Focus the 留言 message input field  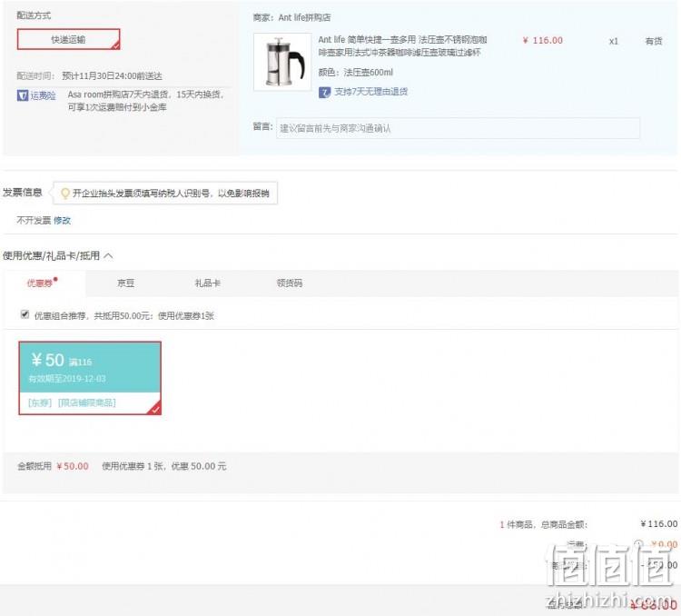point(458,128)
